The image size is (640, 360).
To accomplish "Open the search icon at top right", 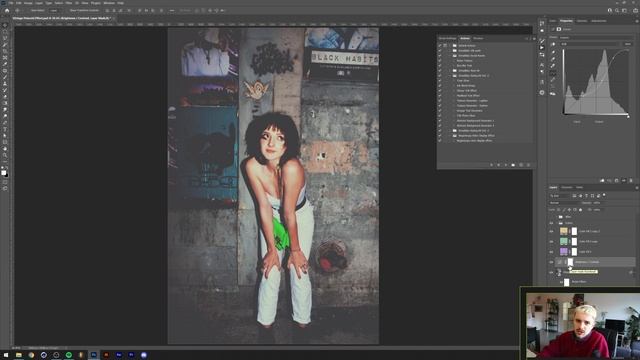I will pos(617,10).
